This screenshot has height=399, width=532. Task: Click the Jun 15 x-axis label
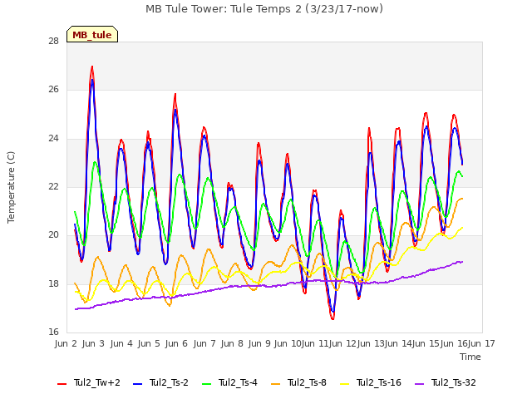pos(426,343)
